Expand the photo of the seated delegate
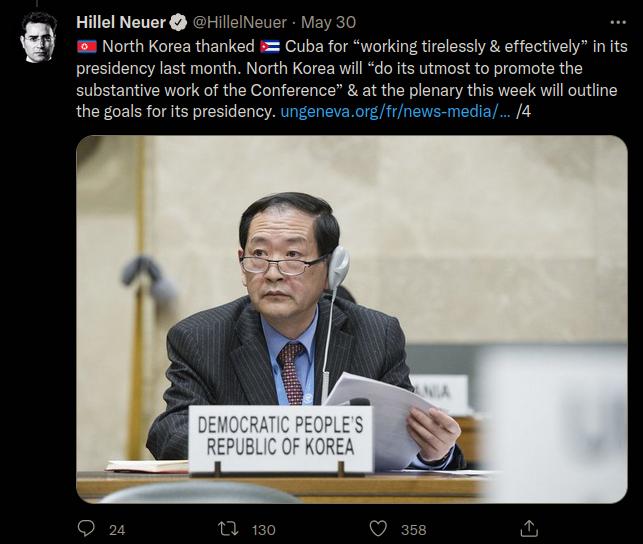Image resolution: width=643 pixels, height=544 pixels. pyautogui.click(x=352, y=319)
